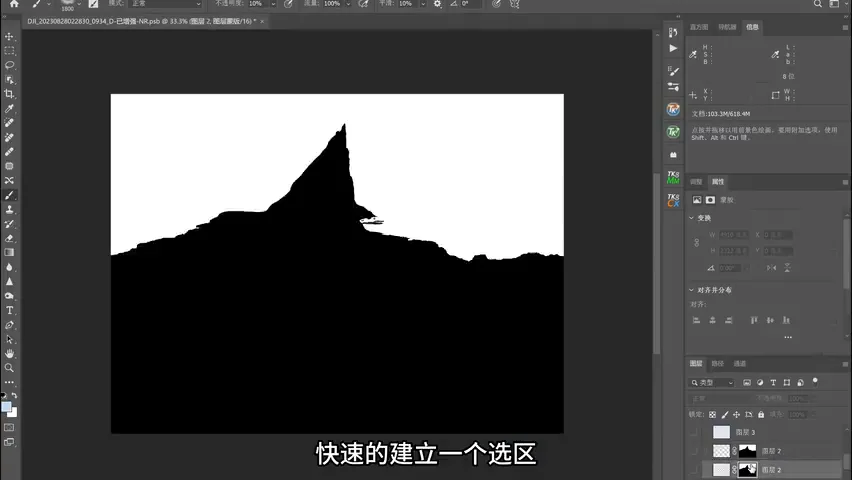Click the align right edges button
852x480 pixels.
coord(729,320)
